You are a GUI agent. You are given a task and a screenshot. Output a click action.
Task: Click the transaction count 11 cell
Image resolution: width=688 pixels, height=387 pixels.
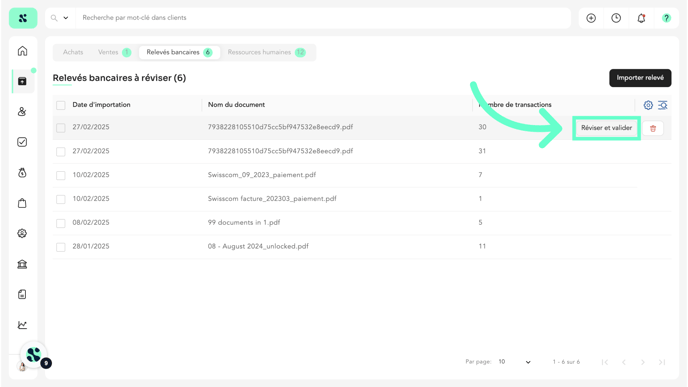[482, 246]
